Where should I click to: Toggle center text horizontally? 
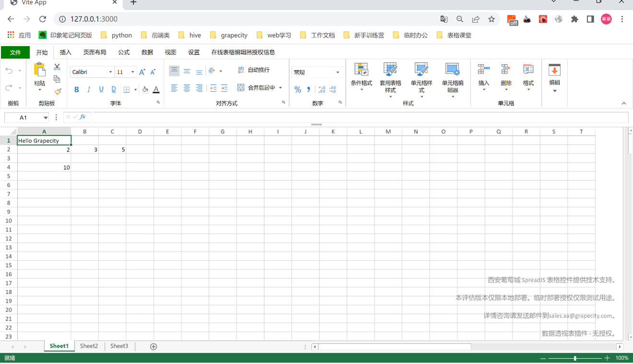pos(187,88)
